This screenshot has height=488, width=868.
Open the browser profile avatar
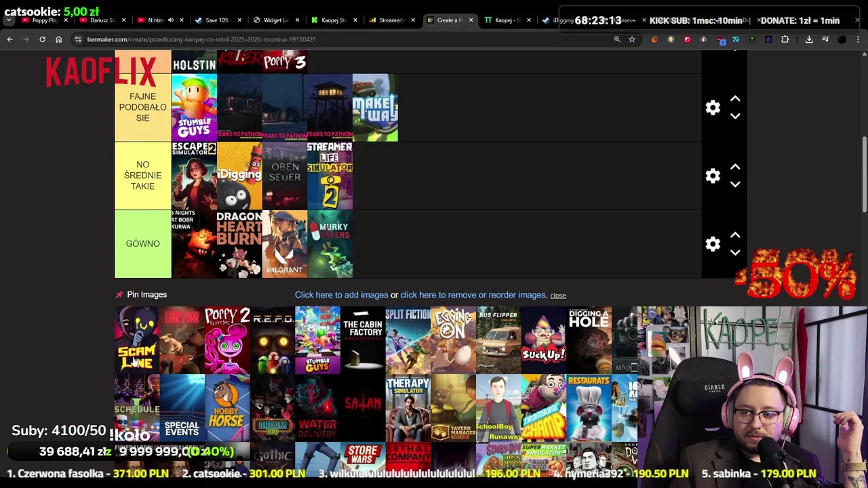tap(842, 39)
